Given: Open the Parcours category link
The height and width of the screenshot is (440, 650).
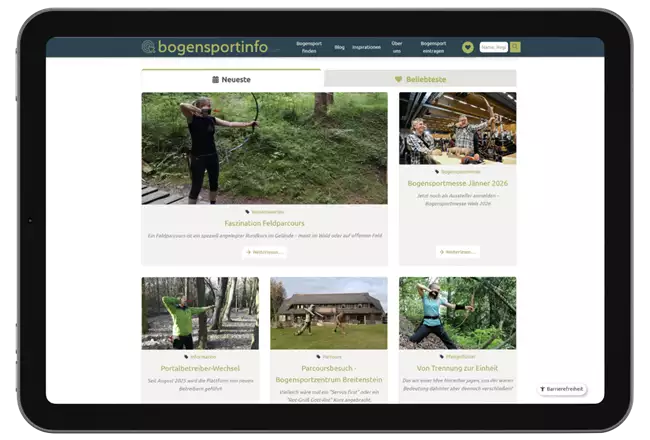Looking at the screenshot, I should pos(332,357).
